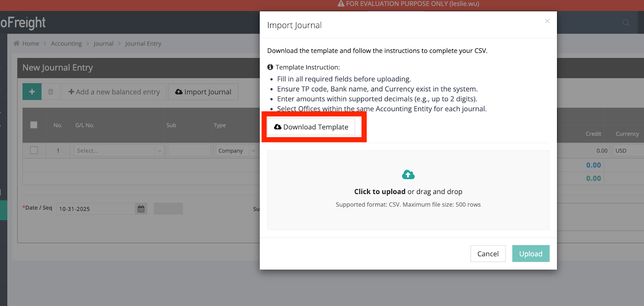Click the green plus add row button

(32, 92)
